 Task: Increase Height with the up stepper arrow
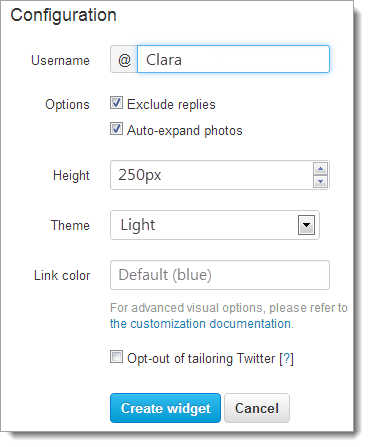[x=320, y=169]
